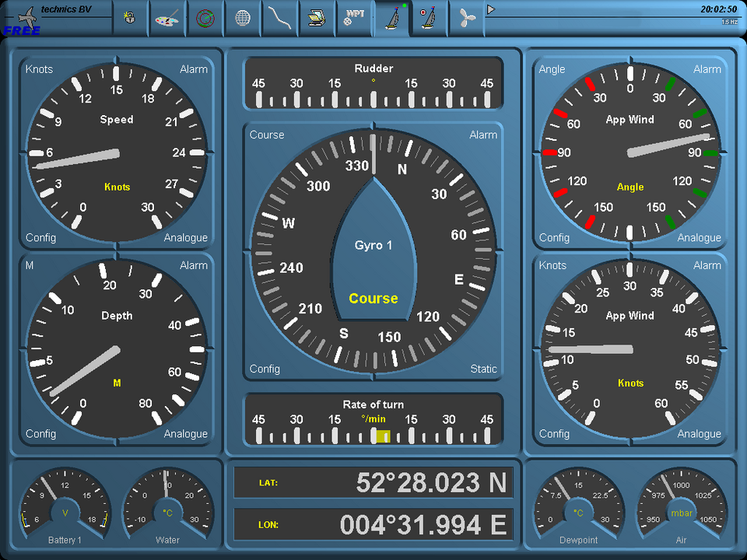Click the padlock lock-screen icon

tap(129, 18)
